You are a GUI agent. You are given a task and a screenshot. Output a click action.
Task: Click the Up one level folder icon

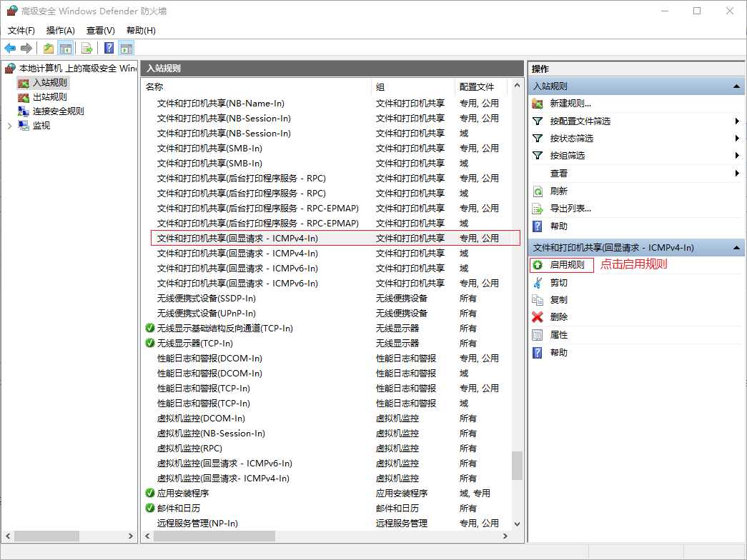[x=48, y=48]
